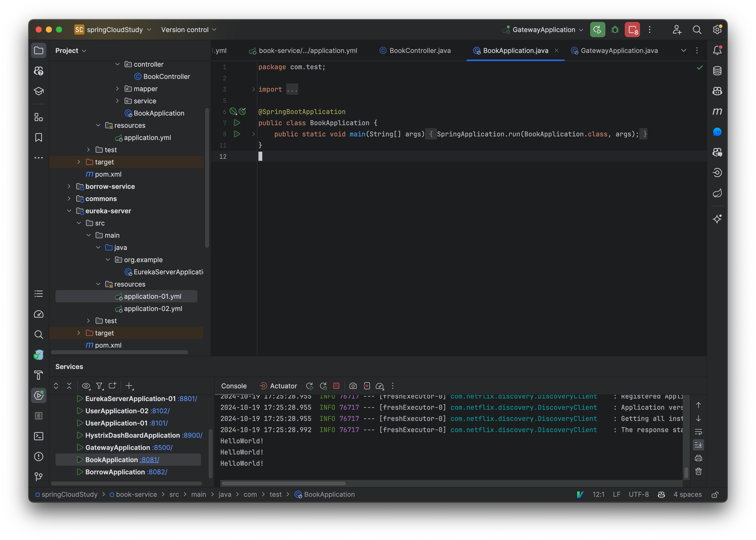
Task: Click 4 spaces indent setting
Action: (x=688, y=494)
